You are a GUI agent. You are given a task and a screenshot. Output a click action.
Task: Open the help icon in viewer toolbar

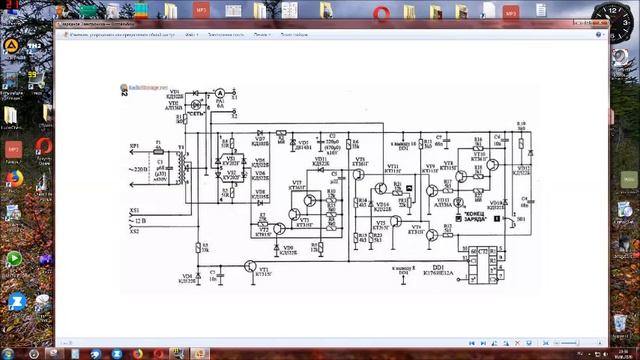[599, 35]
